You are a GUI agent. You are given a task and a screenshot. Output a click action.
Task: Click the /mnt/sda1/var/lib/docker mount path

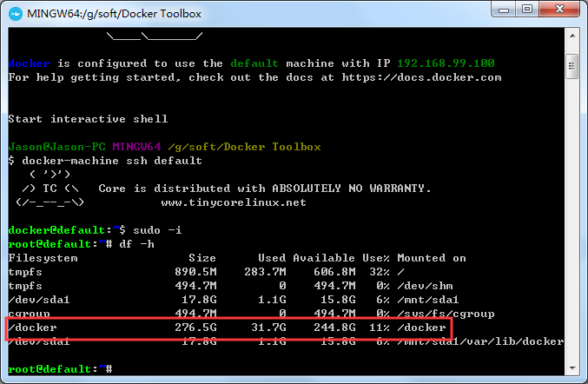pos(480,341)
